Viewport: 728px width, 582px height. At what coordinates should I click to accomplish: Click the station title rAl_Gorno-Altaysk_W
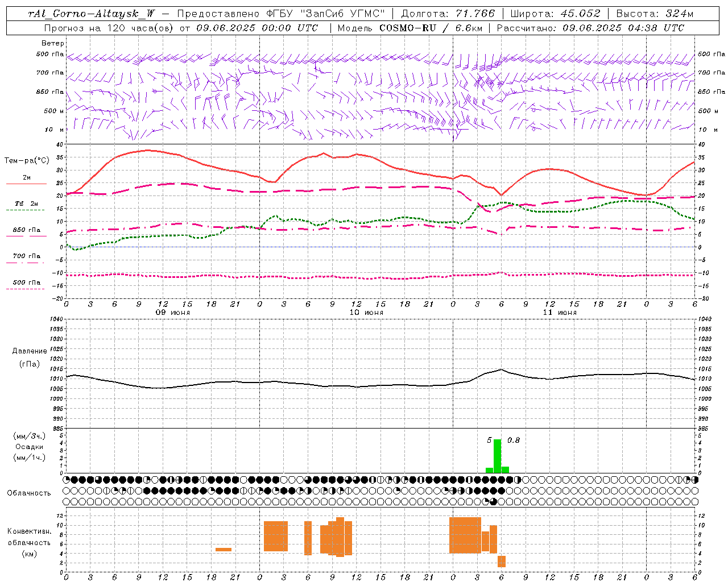92,14
